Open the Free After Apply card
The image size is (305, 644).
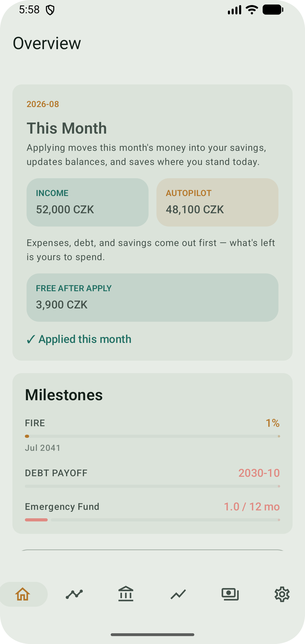152,297
